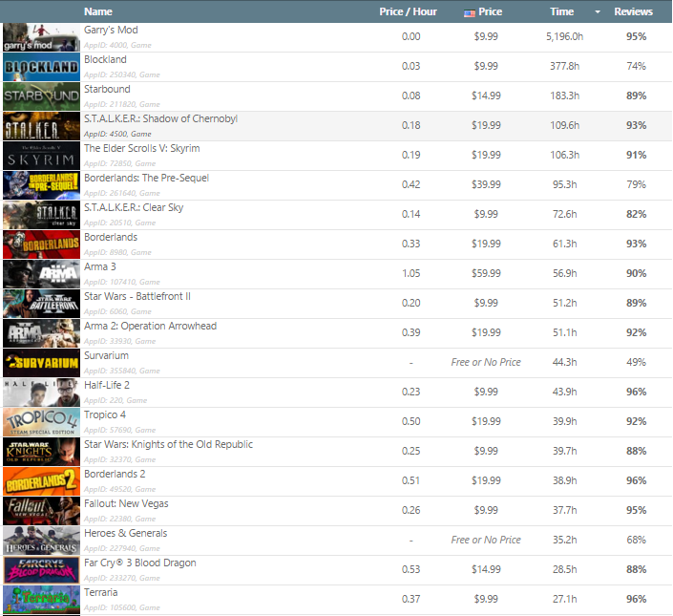The image size is (673, 616).
Task: Select Far Cry 3 Blood Dragon price $14.99
Action: click(486, 570)
